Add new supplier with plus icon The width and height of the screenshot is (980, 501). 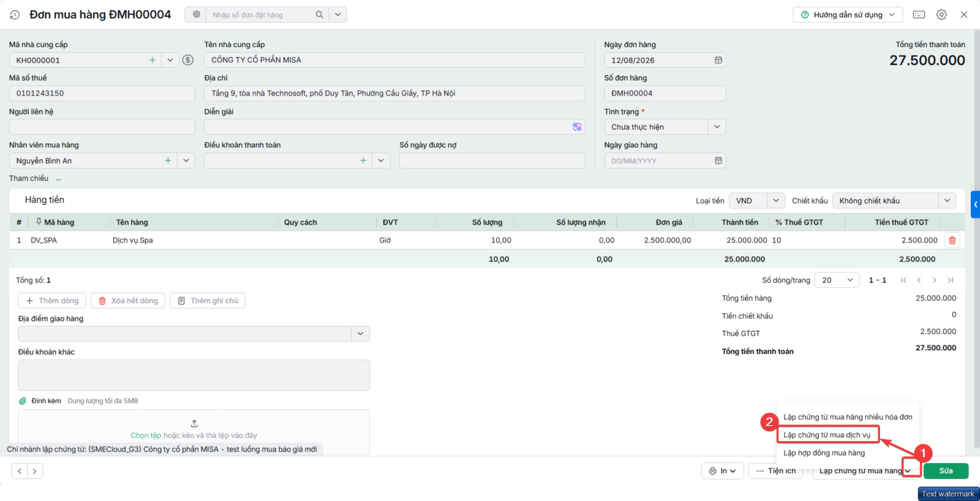[x=153, y=60]
